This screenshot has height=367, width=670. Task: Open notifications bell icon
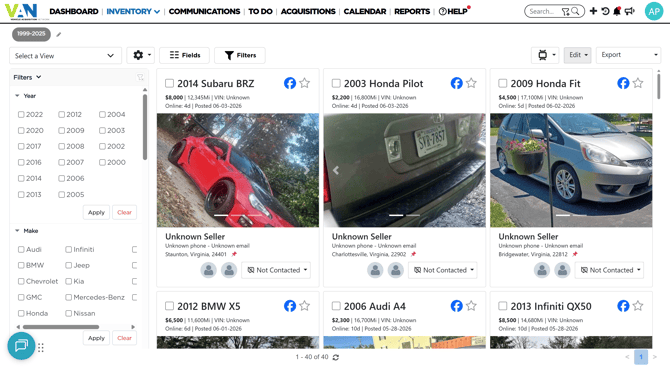point(617,11)
